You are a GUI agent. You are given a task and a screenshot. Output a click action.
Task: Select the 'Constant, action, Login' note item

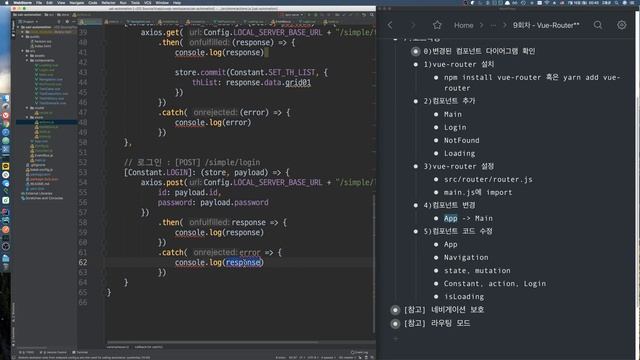tap(495, 284)
